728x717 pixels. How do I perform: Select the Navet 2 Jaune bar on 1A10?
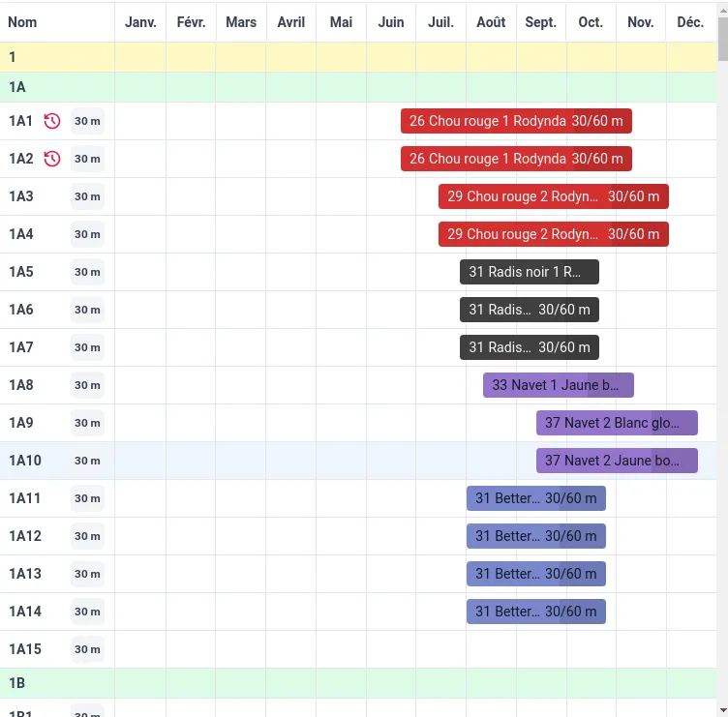pyautogui.click(x=616, y=461)
